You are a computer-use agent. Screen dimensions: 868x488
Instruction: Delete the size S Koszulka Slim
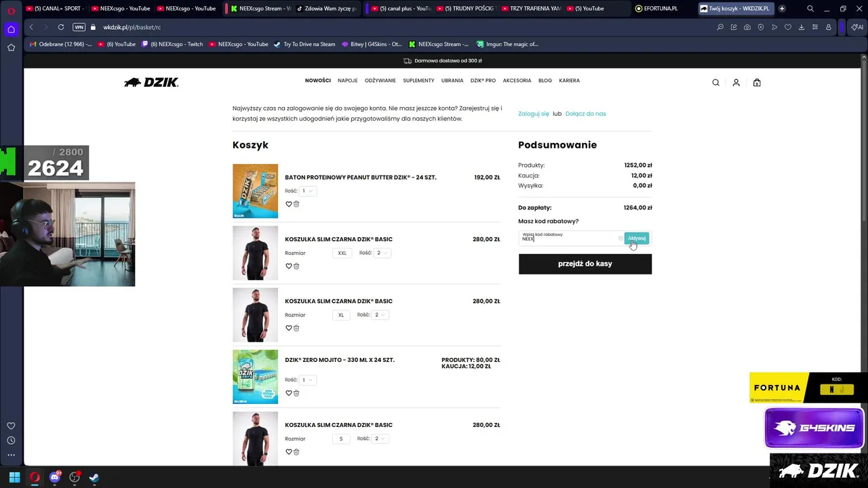click(296, 452)
